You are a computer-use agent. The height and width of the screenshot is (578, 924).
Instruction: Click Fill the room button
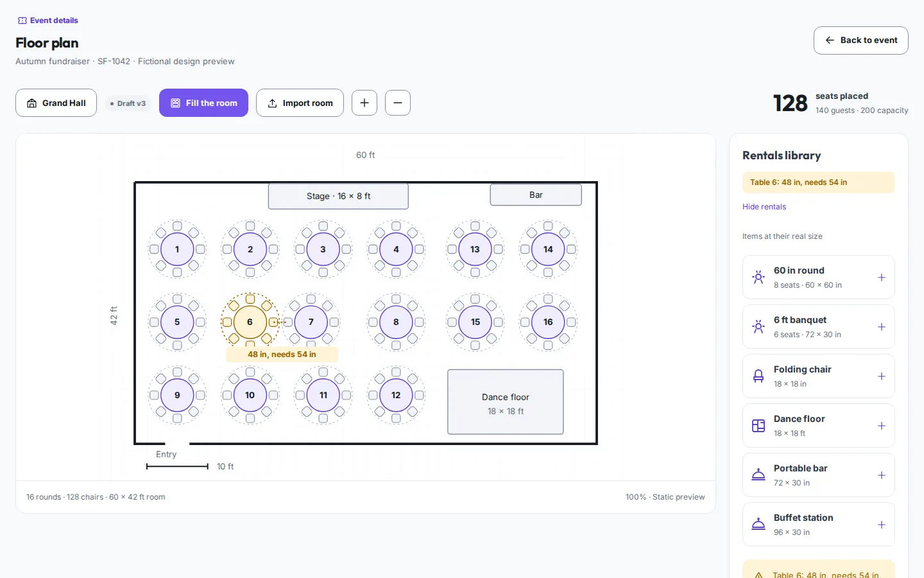click(203, 103)
